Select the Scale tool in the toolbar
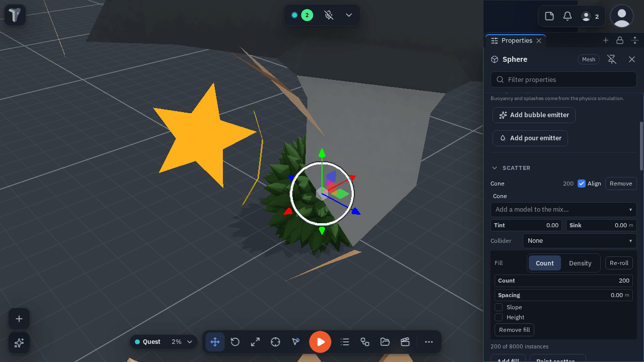 (x=255, y=342)
